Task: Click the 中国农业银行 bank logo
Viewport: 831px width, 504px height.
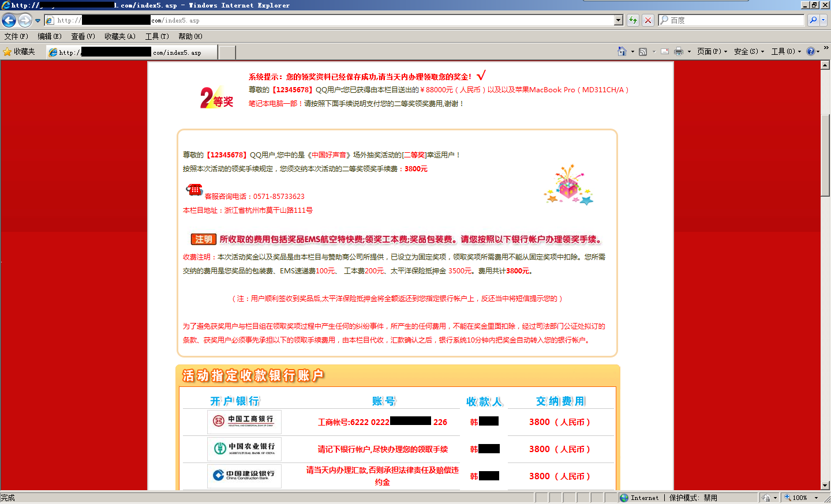Action: (x=244, y=449)
